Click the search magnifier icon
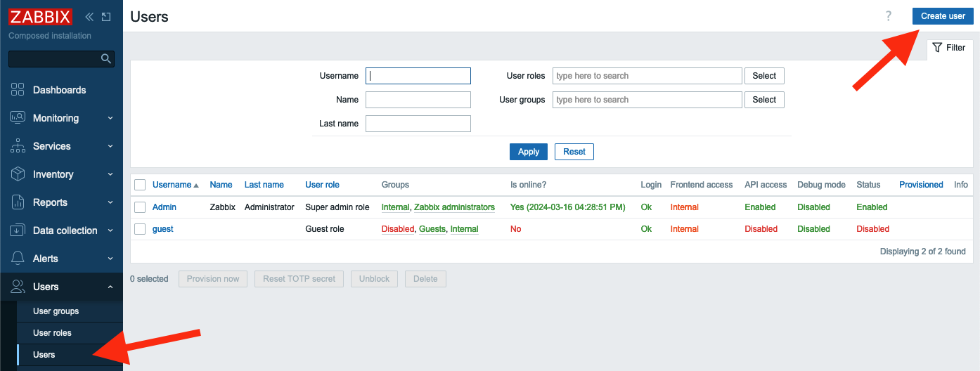 pos(106,59)
